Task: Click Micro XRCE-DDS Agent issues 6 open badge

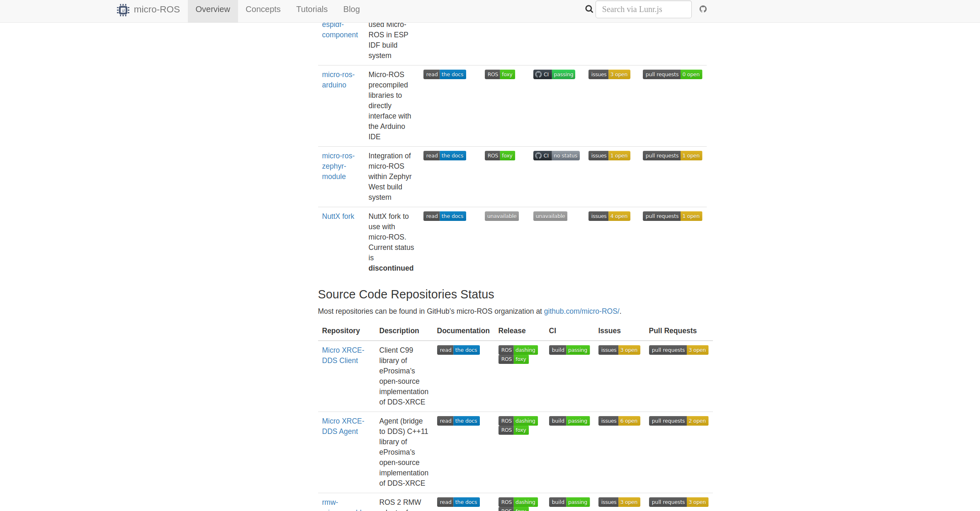Action: 619,421
